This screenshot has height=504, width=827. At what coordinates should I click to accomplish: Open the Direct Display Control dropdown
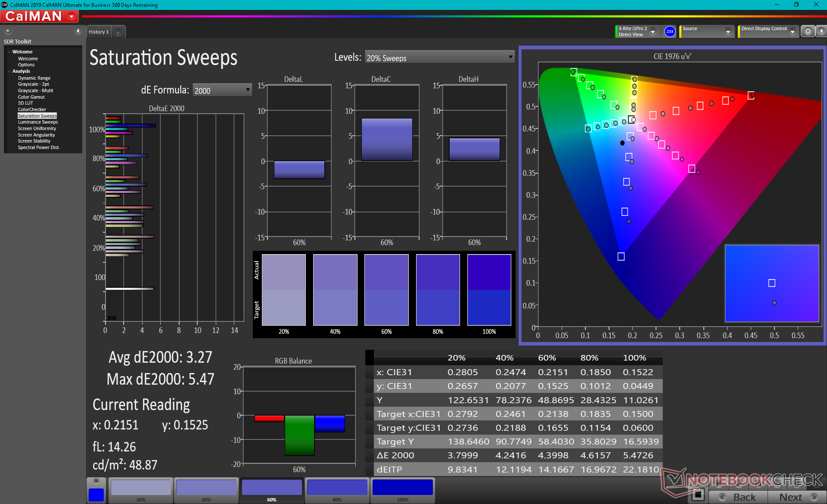[x=792, y=31]
